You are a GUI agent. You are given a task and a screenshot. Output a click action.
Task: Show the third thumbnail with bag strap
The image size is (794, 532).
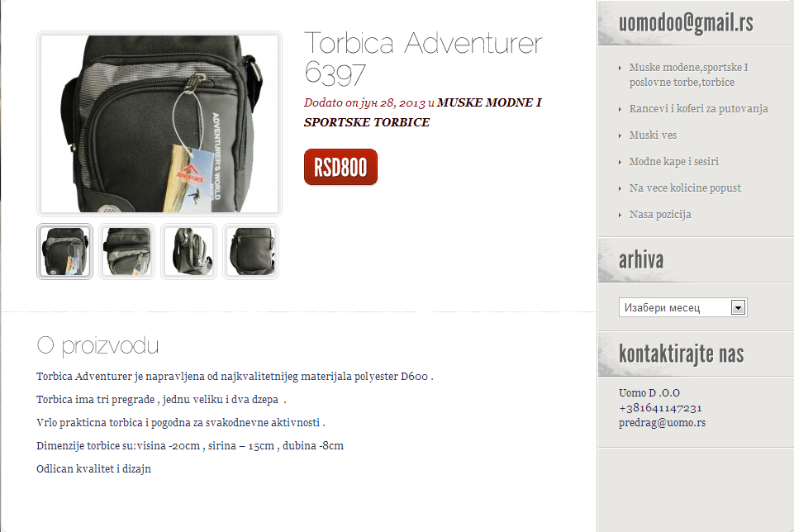click(188, 252)
